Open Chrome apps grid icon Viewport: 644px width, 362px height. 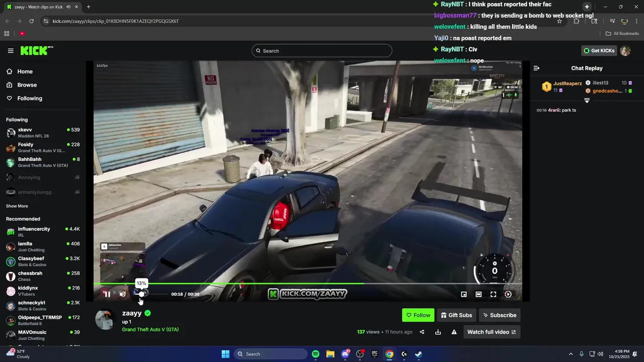[x=7, y=34]
